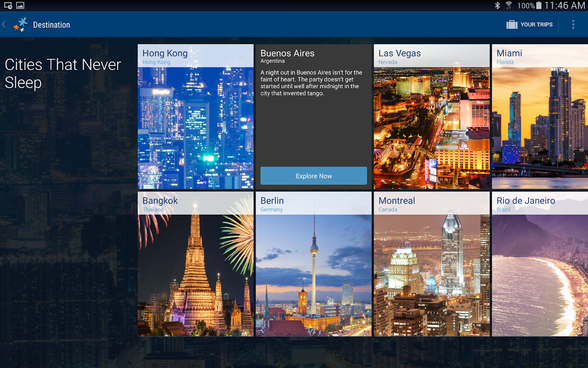Image resolution: width=588 pixels, height=368 pixels.
Task: Tap the Berlin card title
Action: click(272, 200)
